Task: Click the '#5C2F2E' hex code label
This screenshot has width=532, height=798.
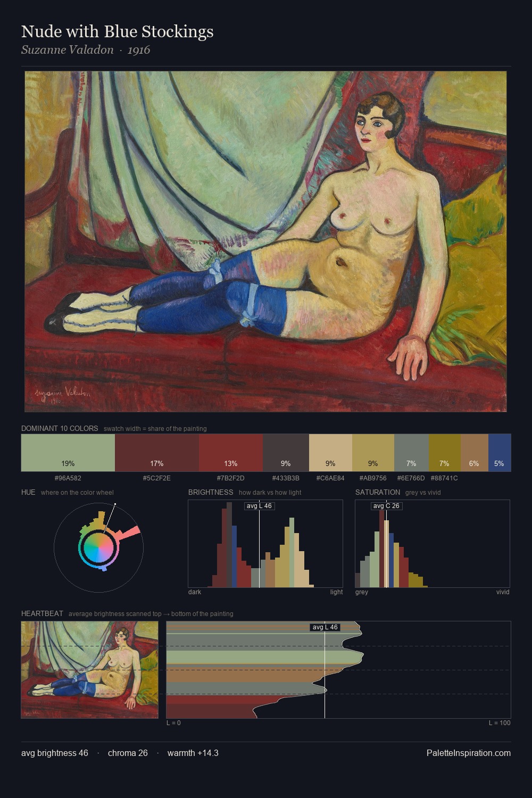Action: tap(157, 478)
